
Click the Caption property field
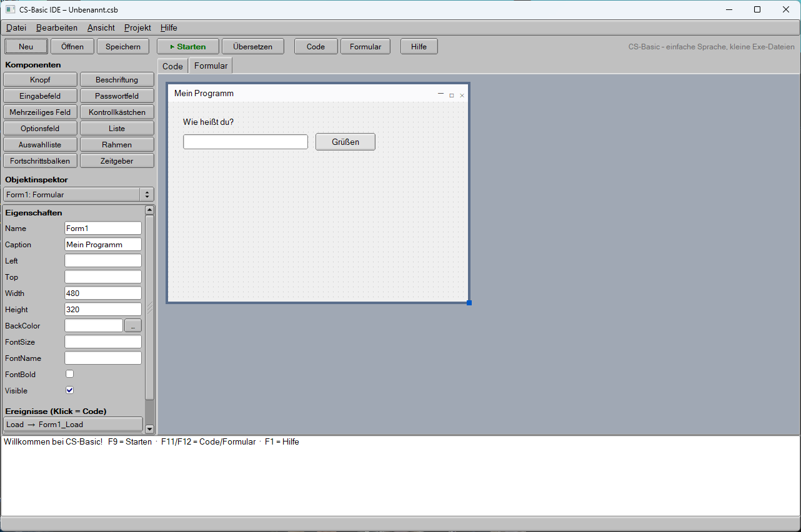[x=103, y=245]
